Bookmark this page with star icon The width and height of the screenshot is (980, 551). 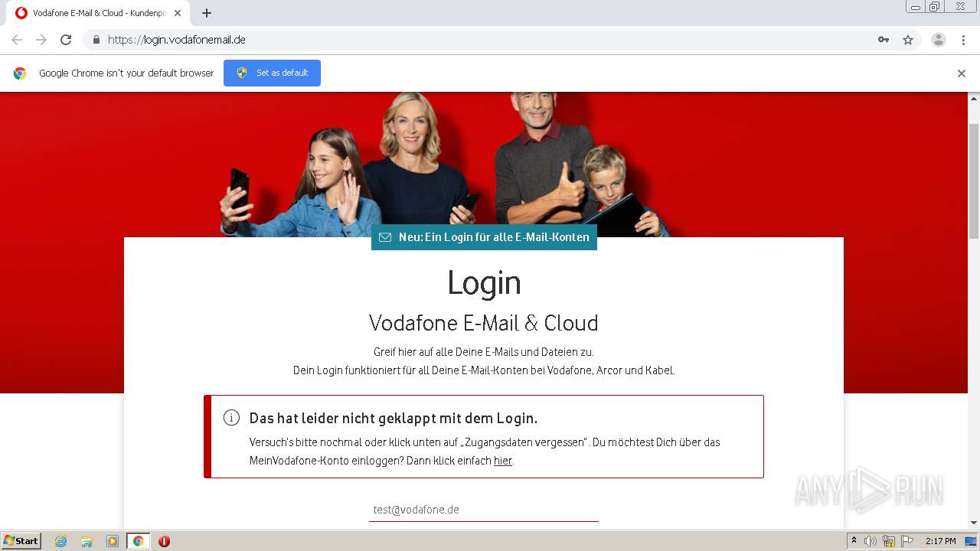pos(908,40)
